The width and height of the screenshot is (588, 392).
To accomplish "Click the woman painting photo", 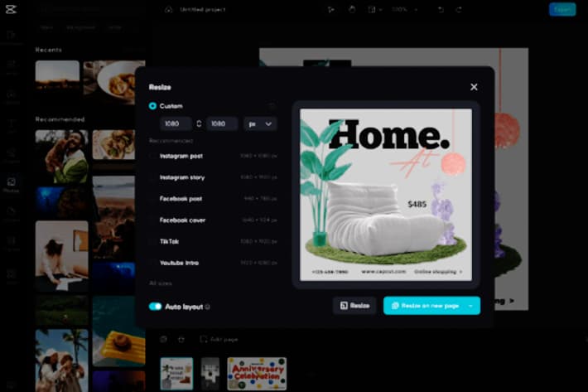I will pyautogui.click(x=62, y=256).
